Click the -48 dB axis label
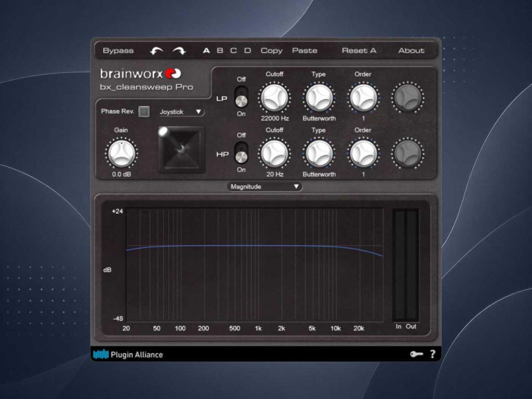Viewport: 532px width, 399px height. (118, 318)
